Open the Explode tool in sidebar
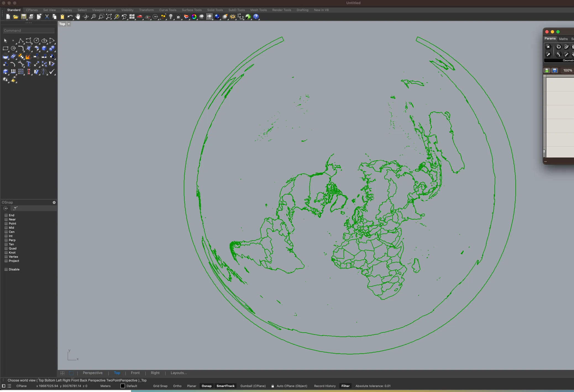The height and width of the screenshot is (392, 574). [x=29, y=56]
